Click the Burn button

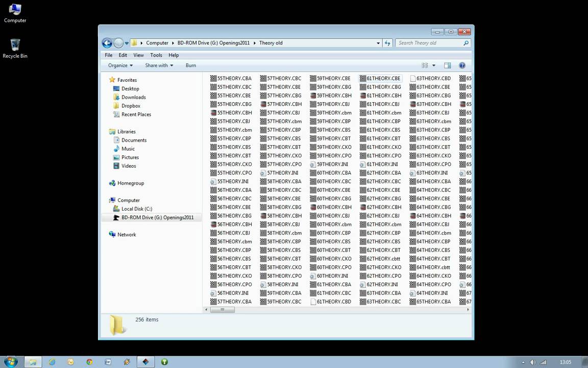191,65
